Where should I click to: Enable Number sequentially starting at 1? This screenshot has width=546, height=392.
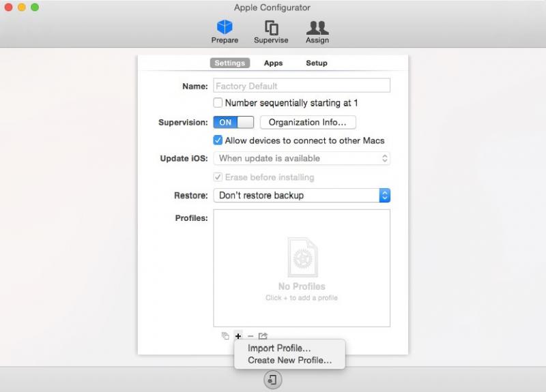[218, 103]
